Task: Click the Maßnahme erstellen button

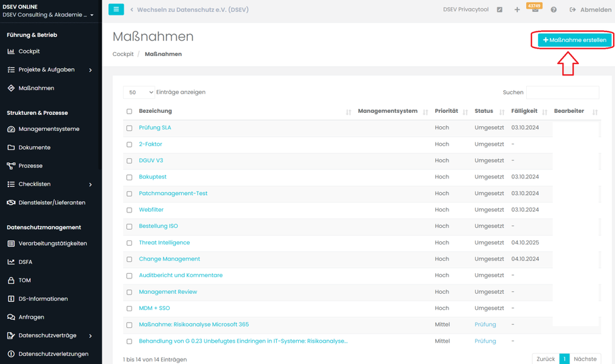Action: tap(575, 40)
